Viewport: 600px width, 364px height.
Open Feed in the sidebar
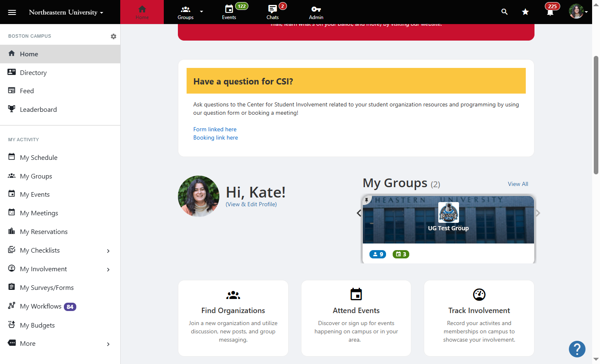pos(60,91)
